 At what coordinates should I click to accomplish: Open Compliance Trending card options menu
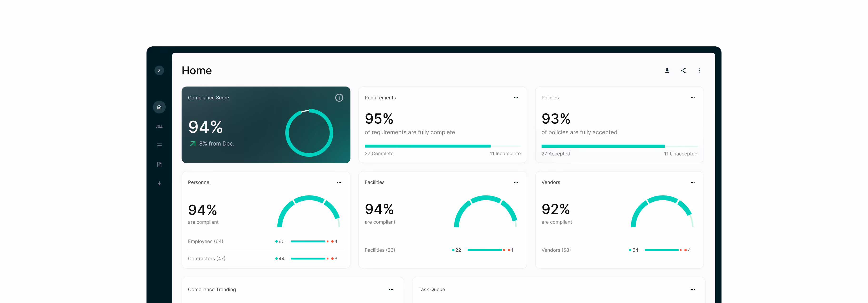pyautogui.click(x=391, y=289)
